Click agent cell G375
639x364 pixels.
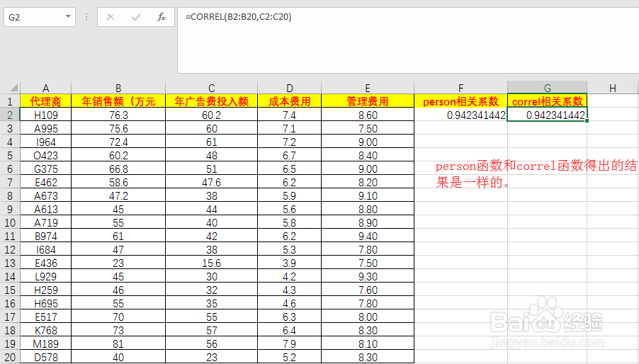point(45,169)
